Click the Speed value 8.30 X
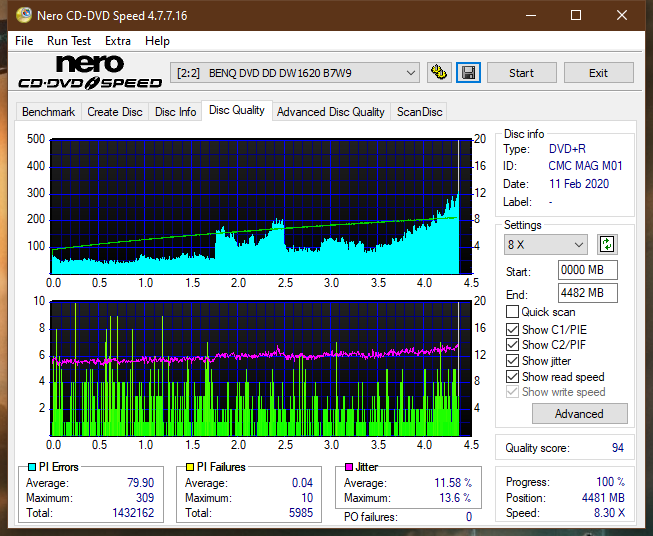Image resolution: width=653 pixels, height=536 pixels. (609, 513)
